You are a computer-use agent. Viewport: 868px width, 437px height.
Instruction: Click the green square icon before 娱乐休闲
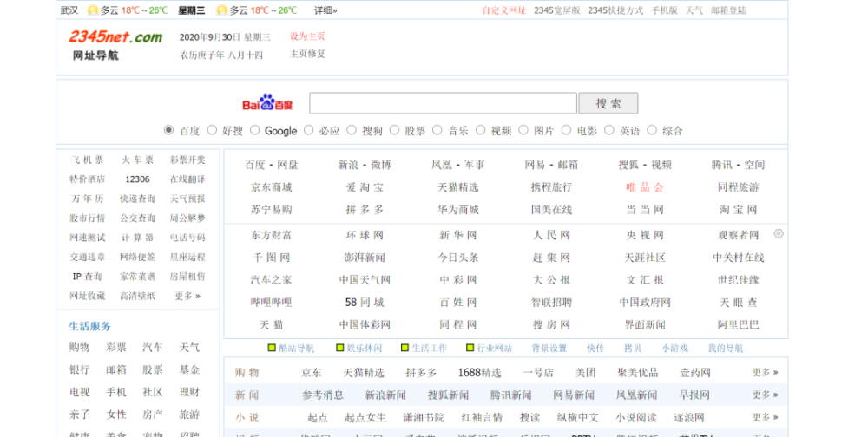(340, 348)
